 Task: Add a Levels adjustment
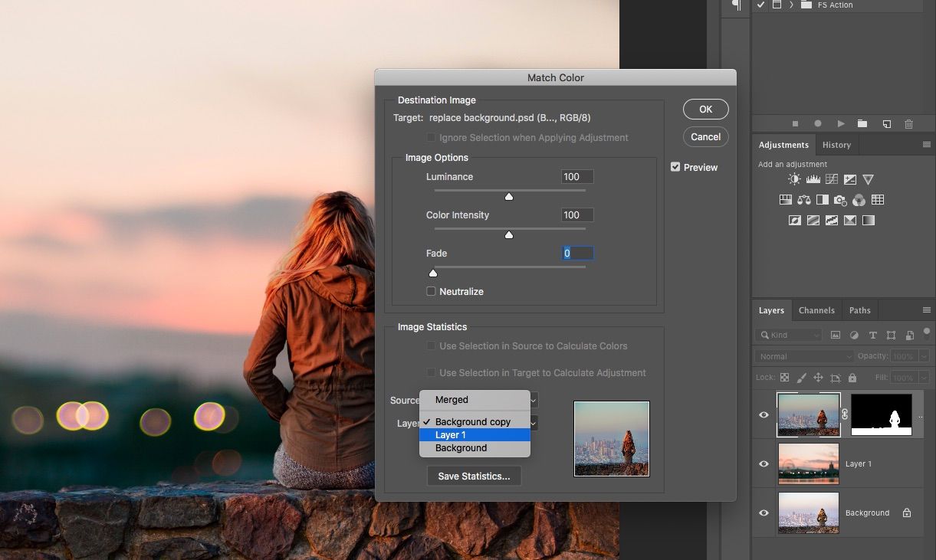click(x=813, y=179)
